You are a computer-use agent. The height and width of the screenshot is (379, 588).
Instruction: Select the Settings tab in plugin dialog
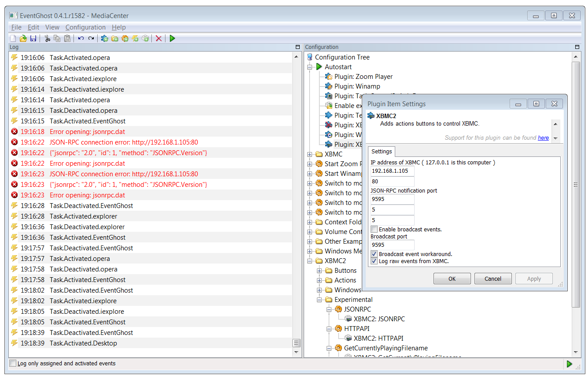(x=382, y=151)
